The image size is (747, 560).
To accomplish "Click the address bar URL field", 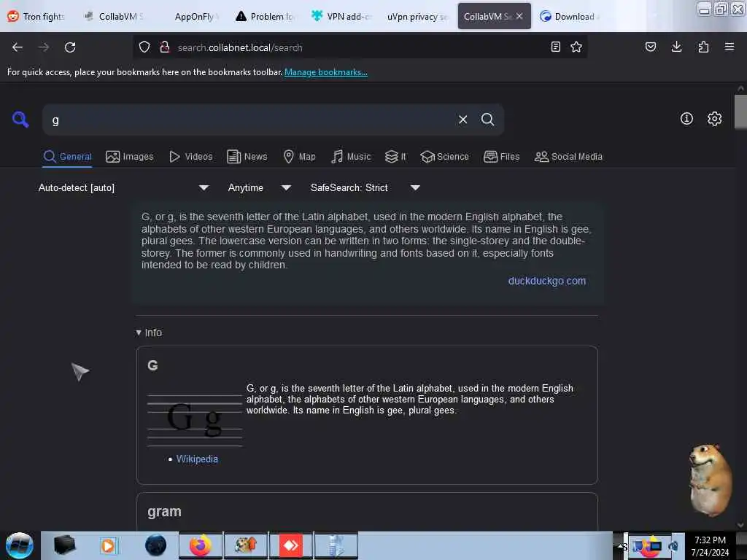I will tap(360, 47).
